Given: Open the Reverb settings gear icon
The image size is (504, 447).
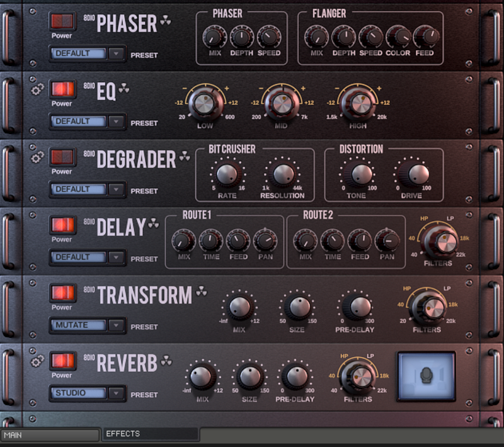Looking at the screenshot, I should [37, 361].
